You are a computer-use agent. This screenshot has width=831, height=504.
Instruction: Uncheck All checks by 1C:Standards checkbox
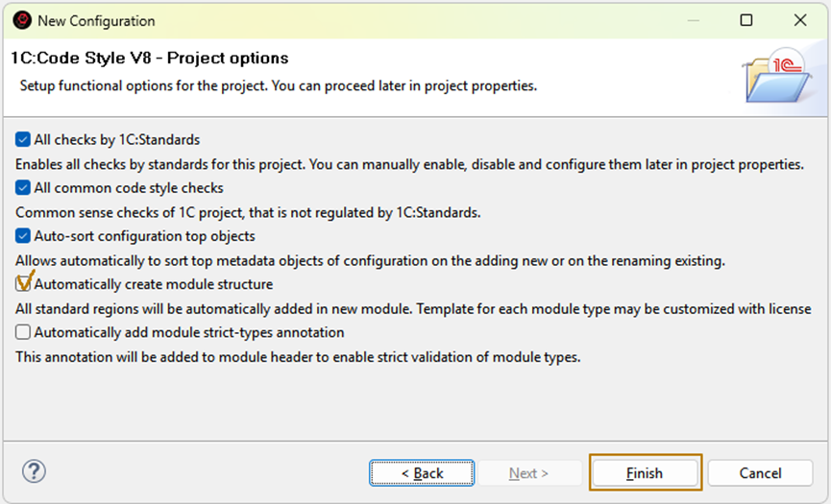pos(24,140)
